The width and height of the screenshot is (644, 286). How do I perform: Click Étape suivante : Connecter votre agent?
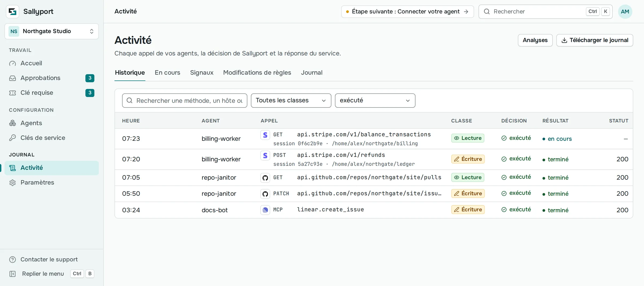407,12
